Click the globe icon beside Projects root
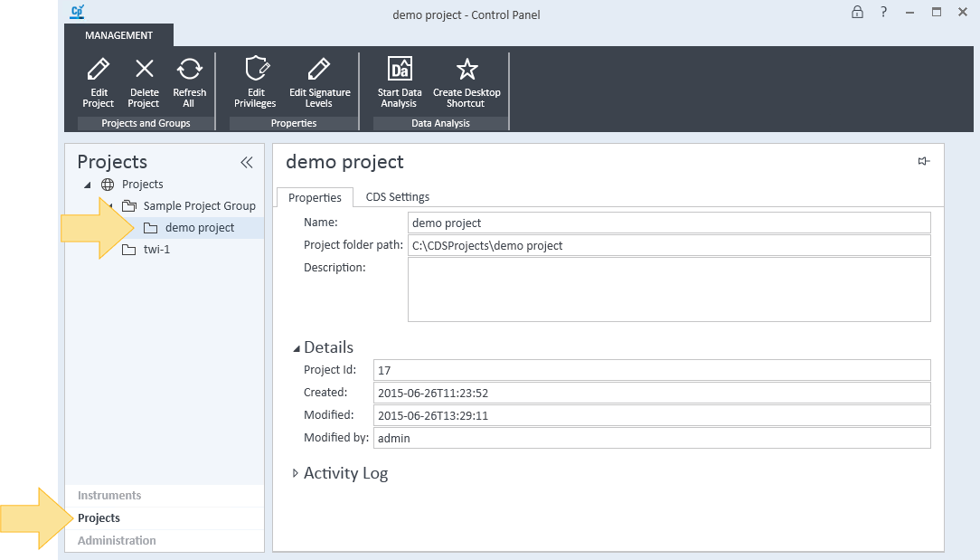The width and height of the screenshot is (980, 560). click(108, 185)
